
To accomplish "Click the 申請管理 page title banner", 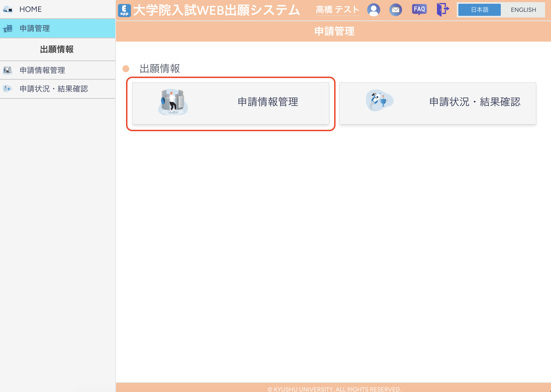I will (x=335, y=31).
